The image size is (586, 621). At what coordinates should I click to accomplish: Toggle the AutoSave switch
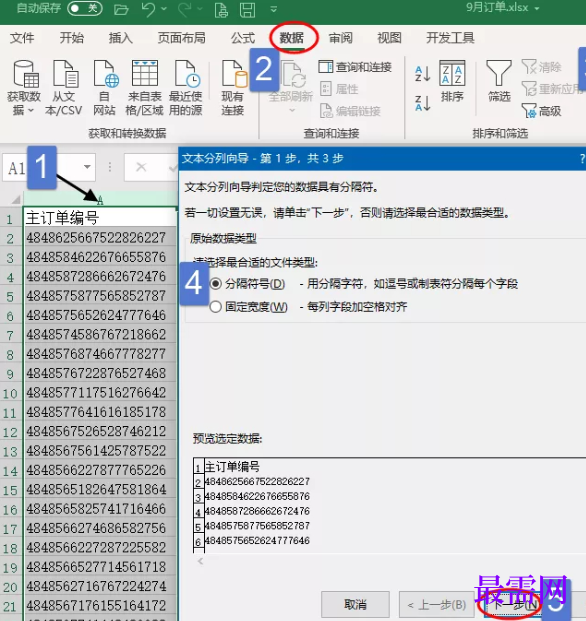pyautogui.click(x=85, y=8)
